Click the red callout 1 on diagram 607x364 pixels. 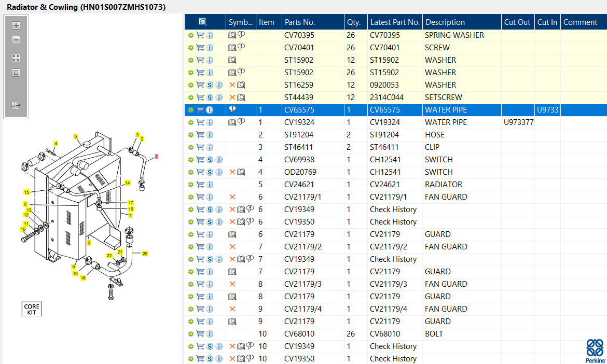point(156,157)
